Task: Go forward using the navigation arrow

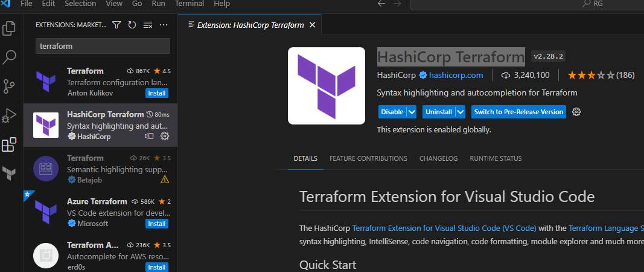Action: tap(397, 4)
